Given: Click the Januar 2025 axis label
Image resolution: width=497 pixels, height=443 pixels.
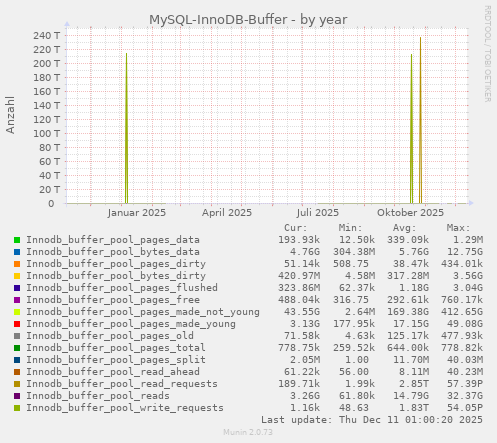Looking at the screenshot, I should (137, 213).
